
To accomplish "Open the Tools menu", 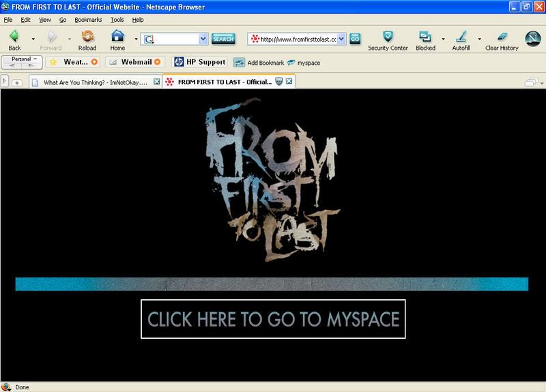I will click(x=117, y=20).
